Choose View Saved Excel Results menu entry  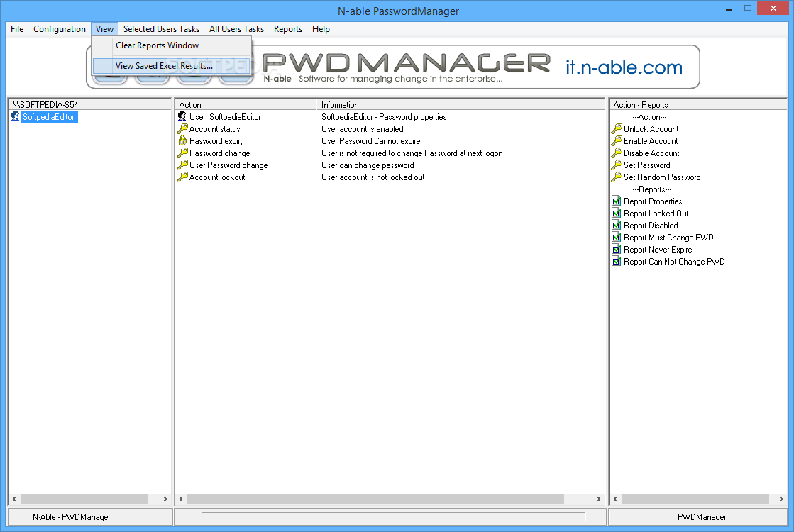[172, 66]
